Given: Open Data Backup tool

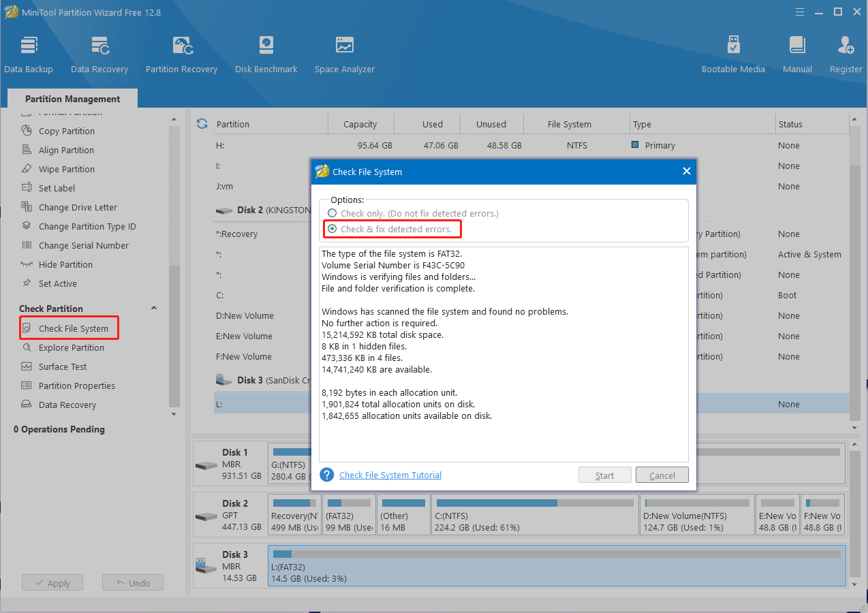Looking at the screenshot, I should [x=29, y=54].
